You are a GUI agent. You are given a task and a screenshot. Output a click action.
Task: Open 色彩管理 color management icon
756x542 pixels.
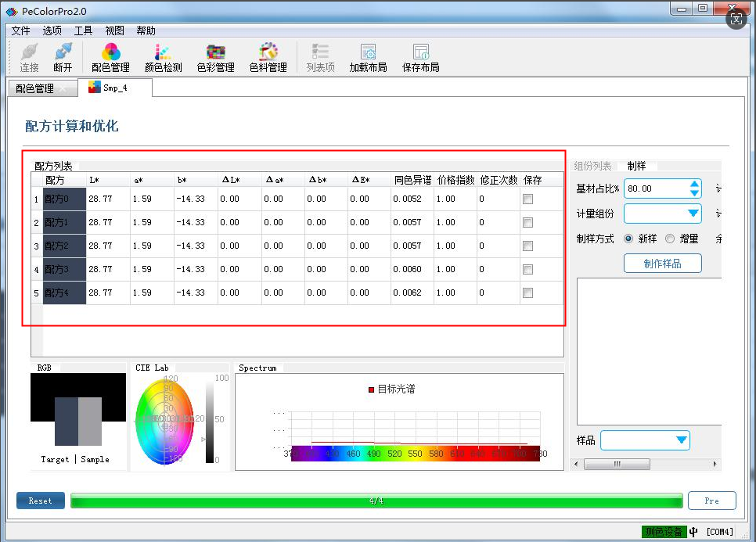[x=215, y=58]
